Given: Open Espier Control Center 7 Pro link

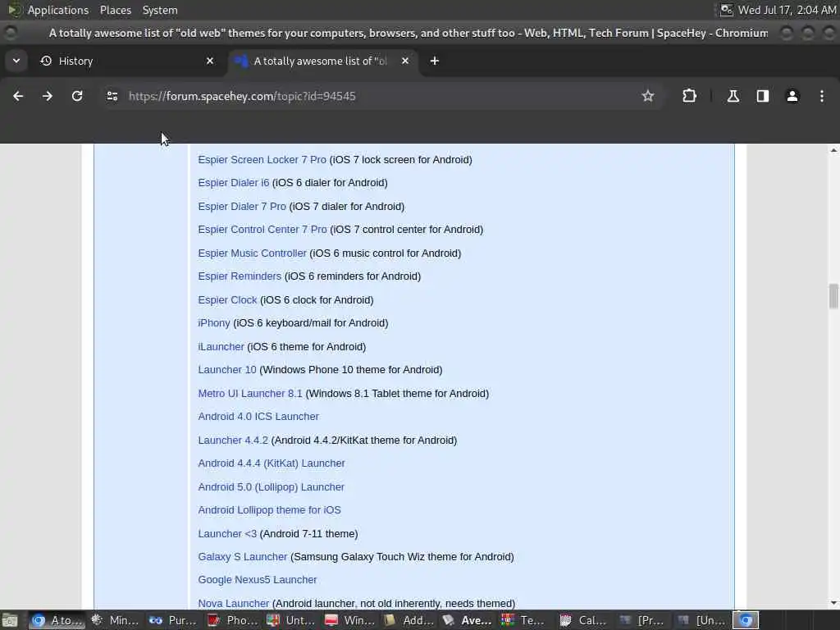Looking at the screenshot, I should coord(262,230).
